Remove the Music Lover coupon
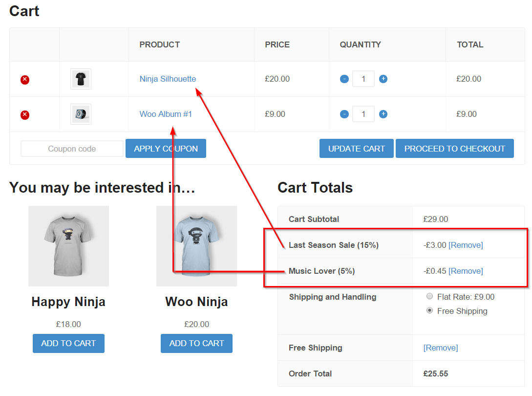 coord(466,271)
